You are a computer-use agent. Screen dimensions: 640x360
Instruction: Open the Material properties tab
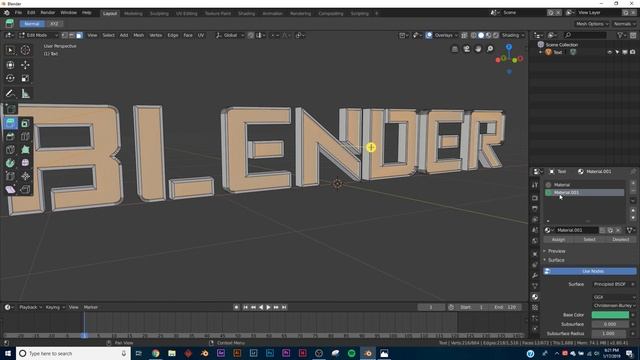pos(535,297)
